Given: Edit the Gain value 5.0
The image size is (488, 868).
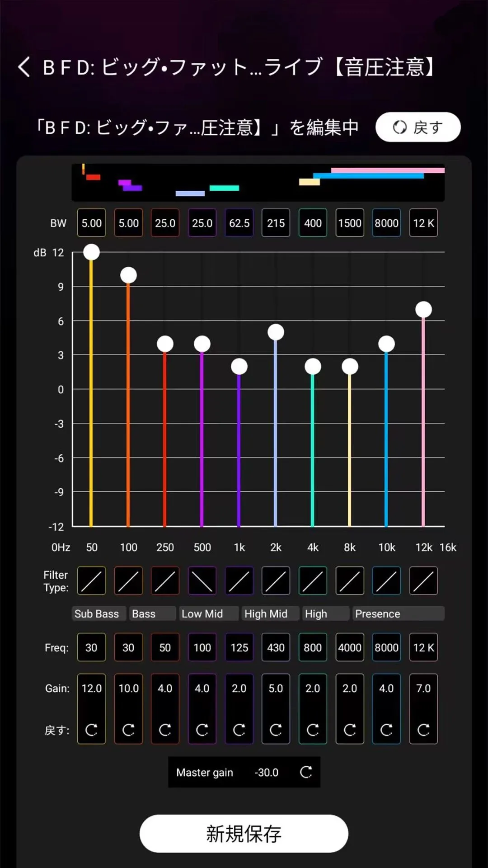Looking at the screenshot, I should (x=276, y=688).
